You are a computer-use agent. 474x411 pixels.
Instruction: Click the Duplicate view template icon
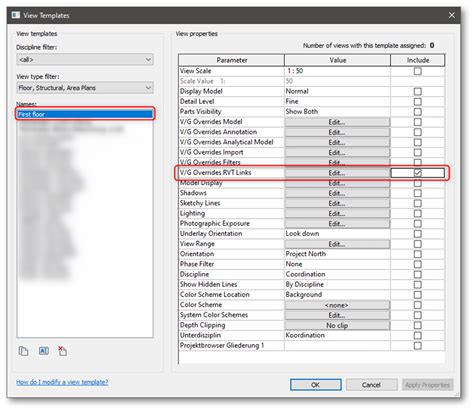(x=23, y=351)
